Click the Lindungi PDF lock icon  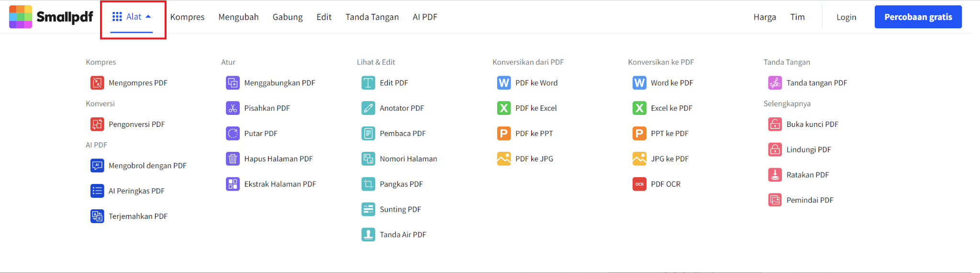tap(775, 149)
